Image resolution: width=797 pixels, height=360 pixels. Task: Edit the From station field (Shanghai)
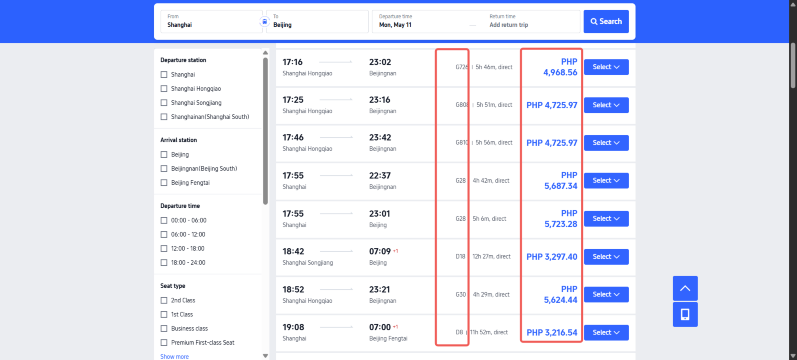tap(212, 21)
